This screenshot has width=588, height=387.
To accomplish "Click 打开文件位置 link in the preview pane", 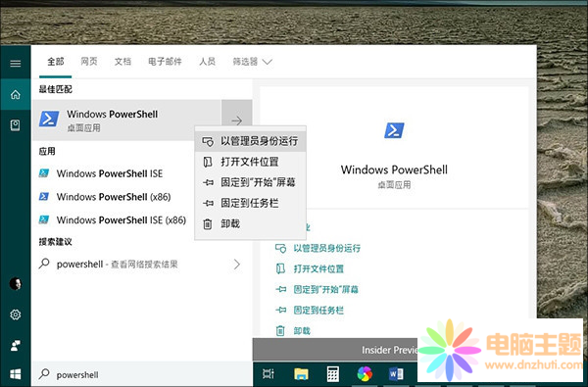I will click(318, 268).
